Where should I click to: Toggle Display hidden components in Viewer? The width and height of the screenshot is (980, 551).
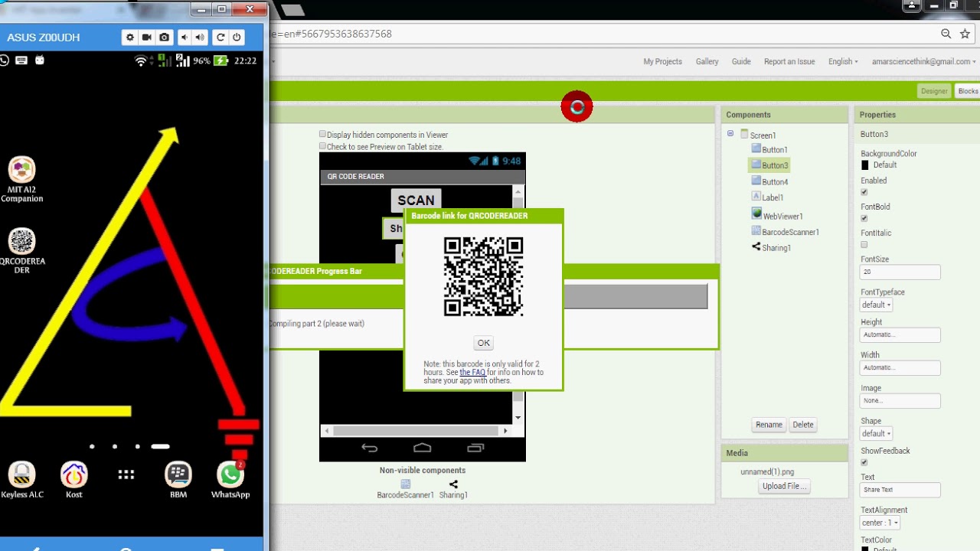coord(322,134)
